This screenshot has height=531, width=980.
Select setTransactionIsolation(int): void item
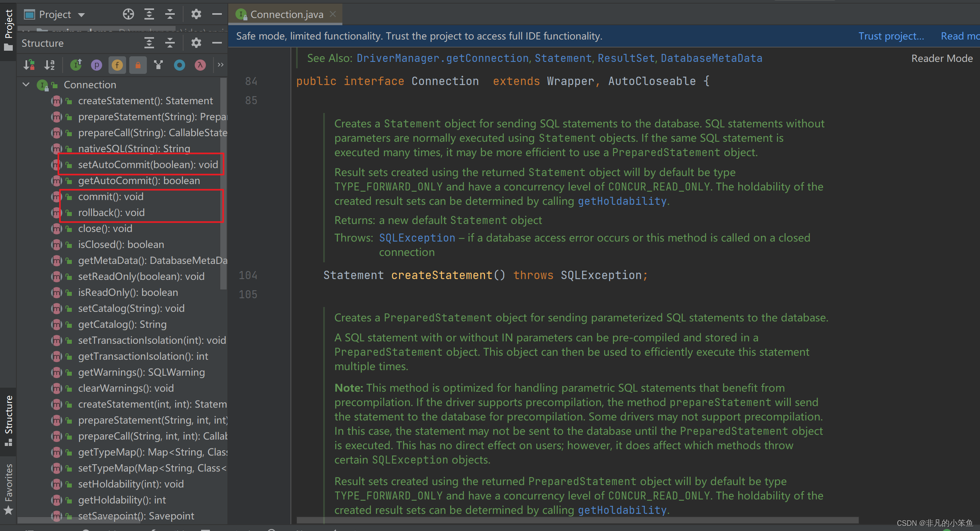(152, 340)
